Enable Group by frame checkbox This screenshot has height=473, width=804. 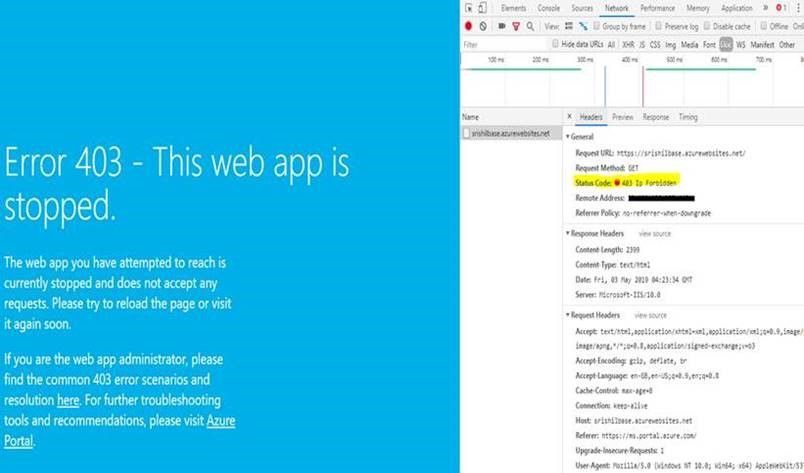click(596, 26)
